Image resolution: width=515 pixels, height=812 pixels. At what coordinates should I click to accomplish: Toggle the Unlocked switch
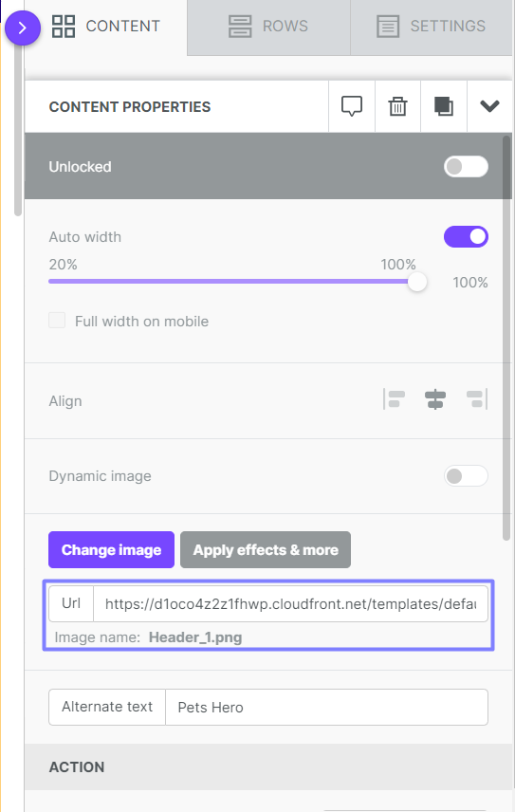pos(466,167)
